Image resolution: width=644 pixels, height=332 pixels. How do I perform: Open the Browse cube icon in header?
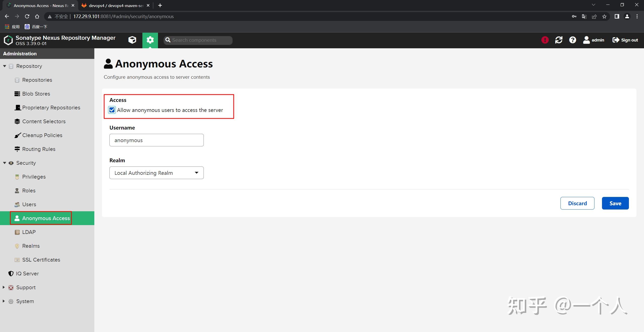pyautogui.click(x=132, y=40)
